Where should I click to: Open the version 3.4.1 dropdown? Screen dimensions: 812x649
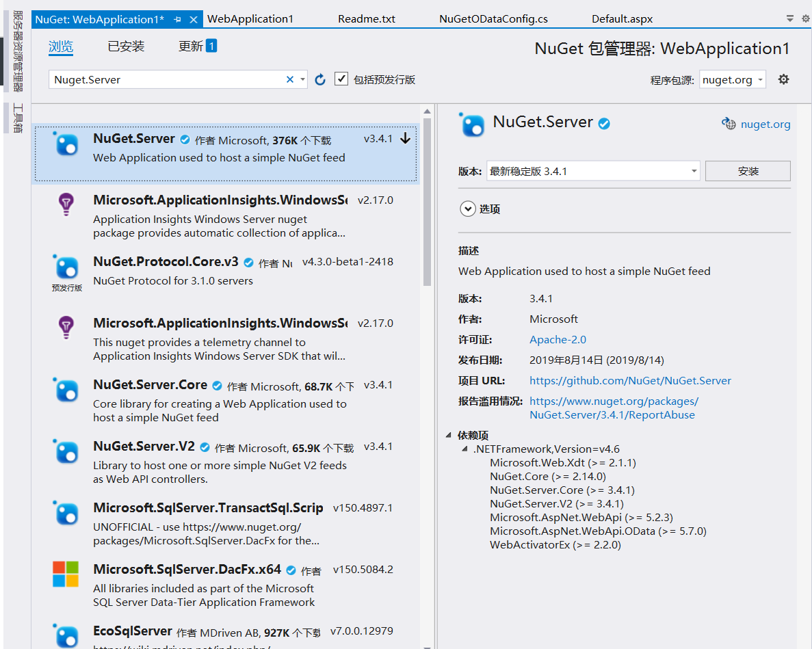point(694,171)
